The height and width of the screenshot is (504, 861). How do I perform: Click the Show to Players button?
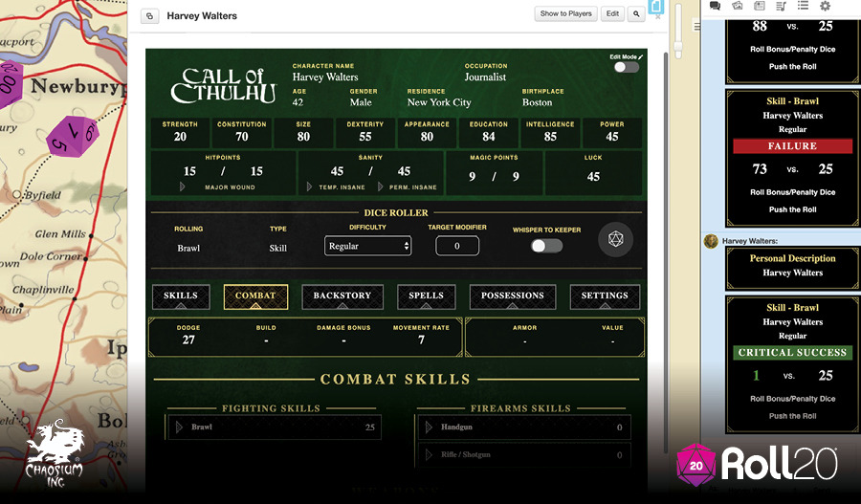pos(565,13)
